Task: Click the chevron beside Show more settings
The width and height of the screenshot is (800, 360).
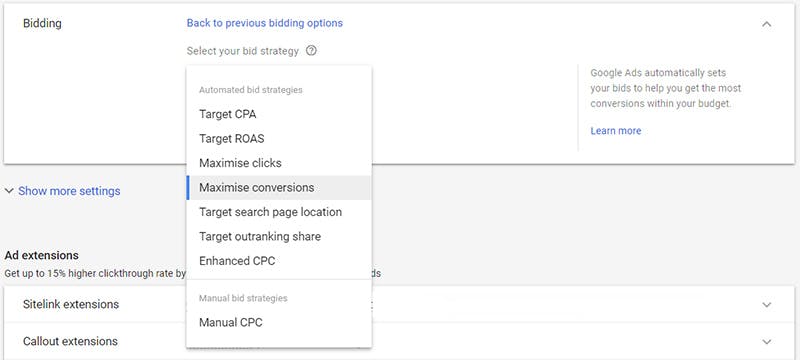Action: pyautogui.click(x=9, y=191)
